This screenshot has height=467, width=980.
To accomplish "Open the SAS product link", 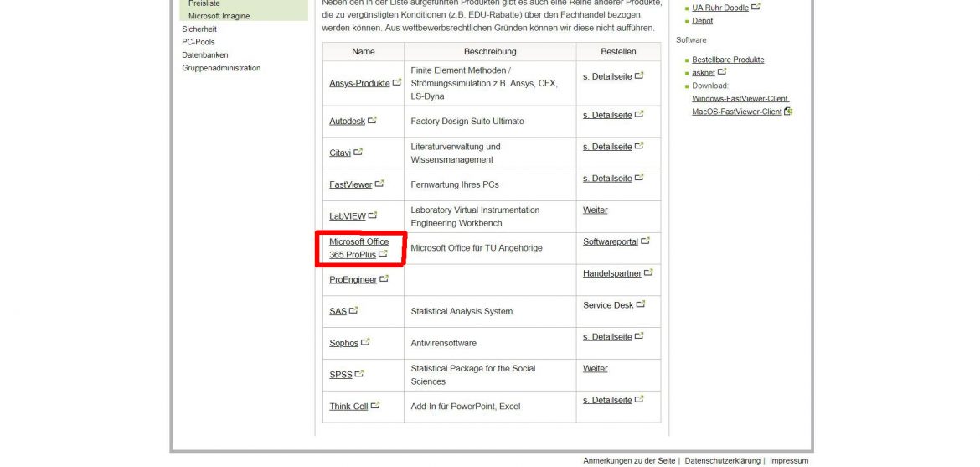I will 338,311.
